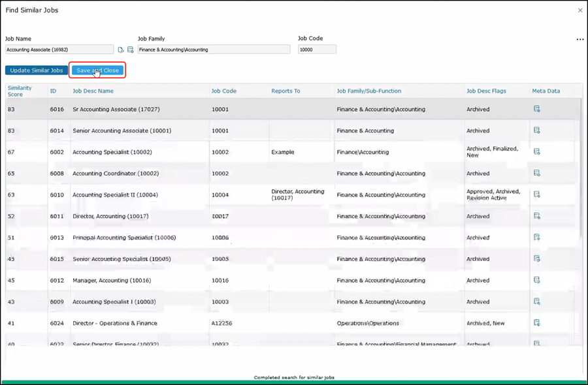Close the Find Similar Jobs dialog

[580, 10]
